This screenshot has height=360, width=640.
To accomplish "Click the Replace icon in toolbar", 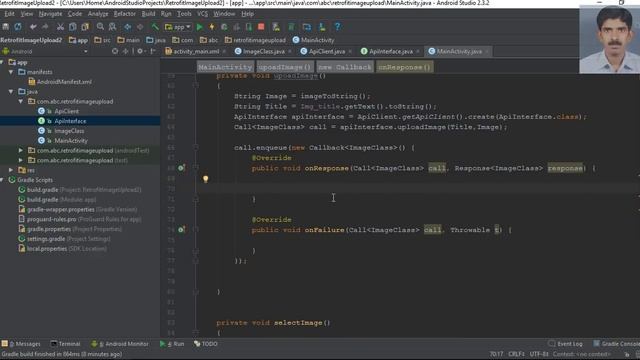I will 112,27.
